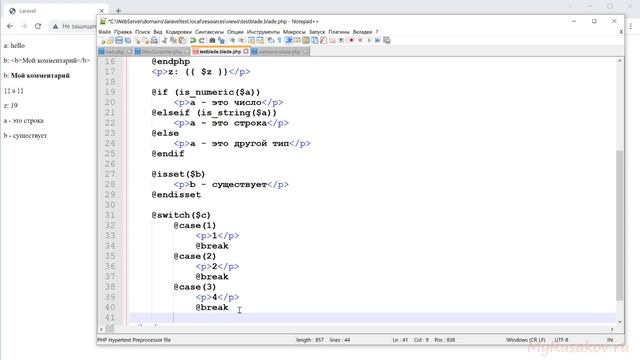640x360 pixels.
Task: Click the Stop Recording macro icon
Action: (x=360, y=40)
